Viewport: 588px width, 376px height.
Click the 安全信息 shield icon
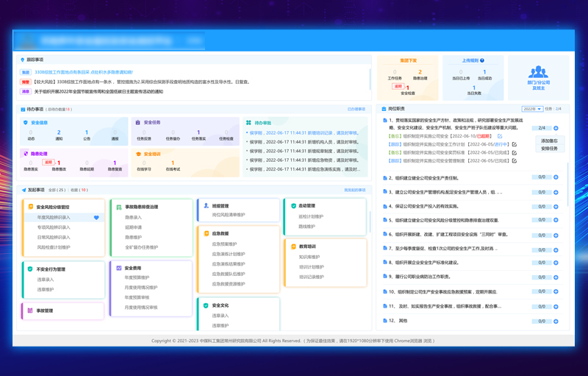[26, 123]
